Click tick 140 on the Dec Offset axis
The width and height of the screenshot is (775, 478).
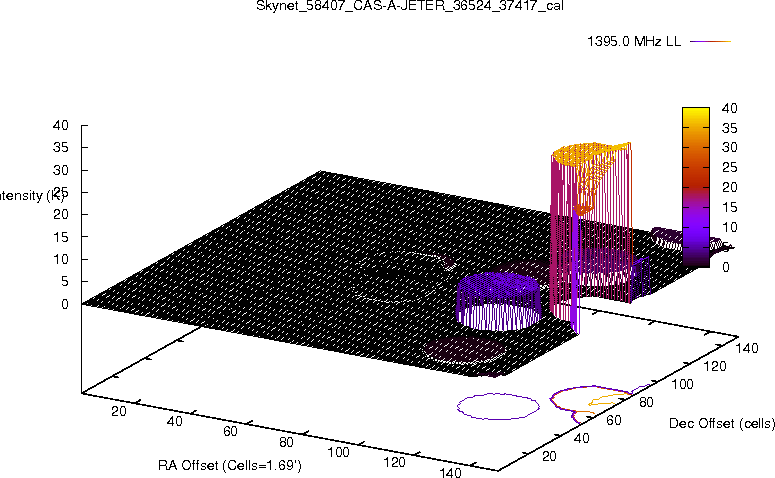(747, 348)
